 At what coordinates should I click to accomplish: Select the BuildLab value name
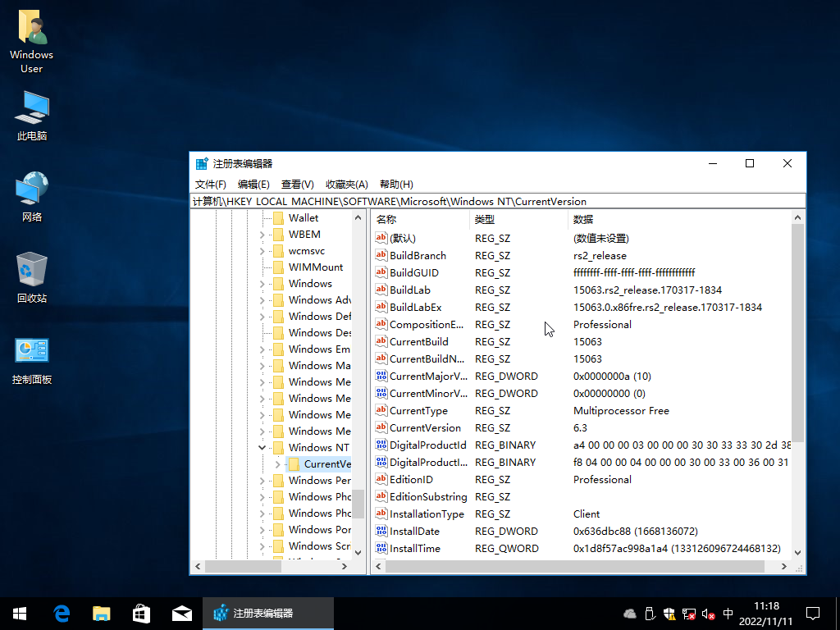coord(410,290)
